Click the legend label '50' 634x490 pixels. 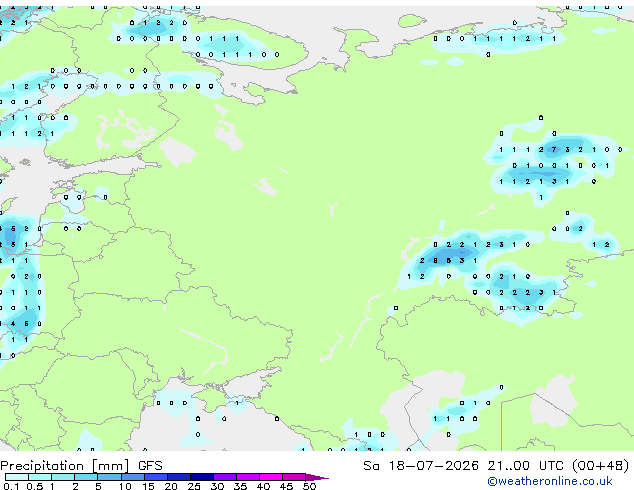pos(309,486)
